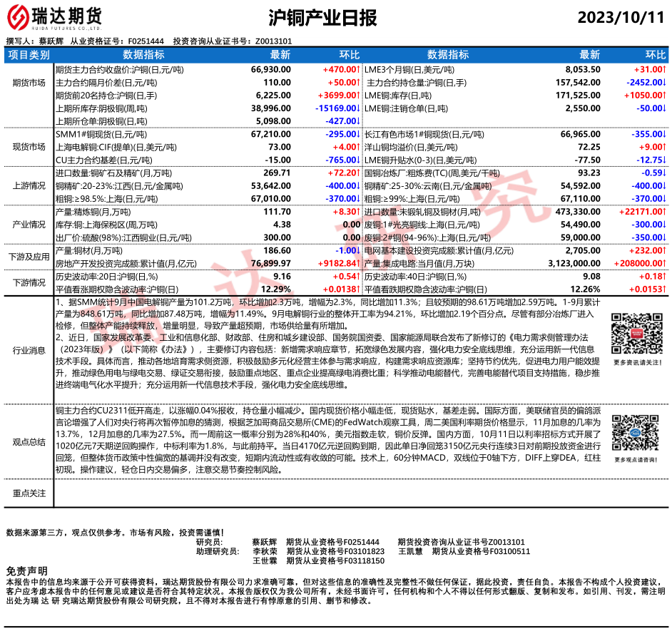Click the 免责声明 heading
Image resolution: width=672 pixels, height=631 pixels.
(26, 571)
